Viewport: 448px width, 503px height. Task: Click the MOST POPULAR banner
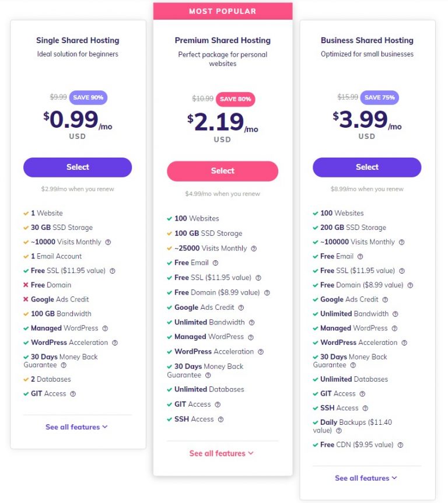point(222,11)
